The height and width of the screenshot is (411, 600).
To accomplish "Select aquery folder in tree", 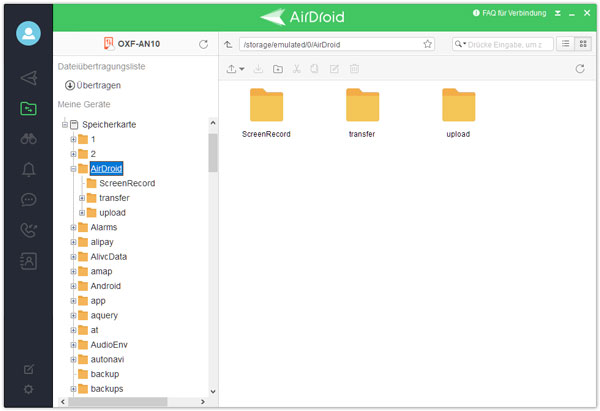I will (x=104, y=316).
